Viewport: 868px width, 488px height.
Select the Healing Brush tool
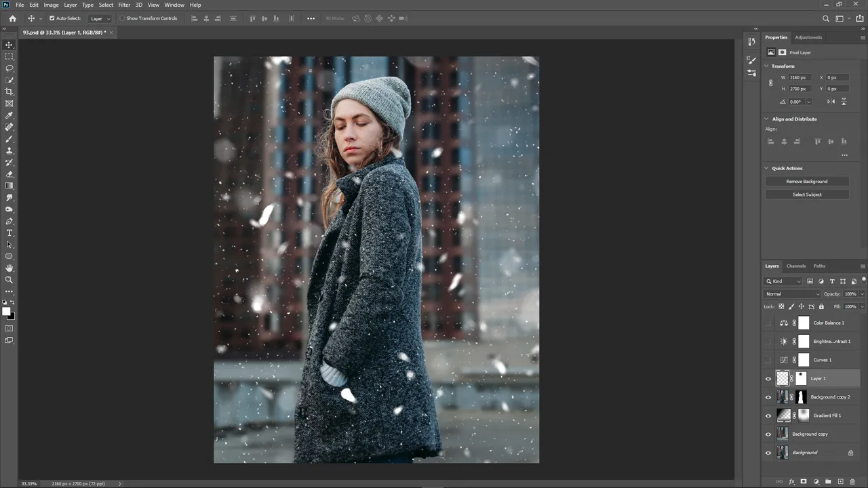9,127
